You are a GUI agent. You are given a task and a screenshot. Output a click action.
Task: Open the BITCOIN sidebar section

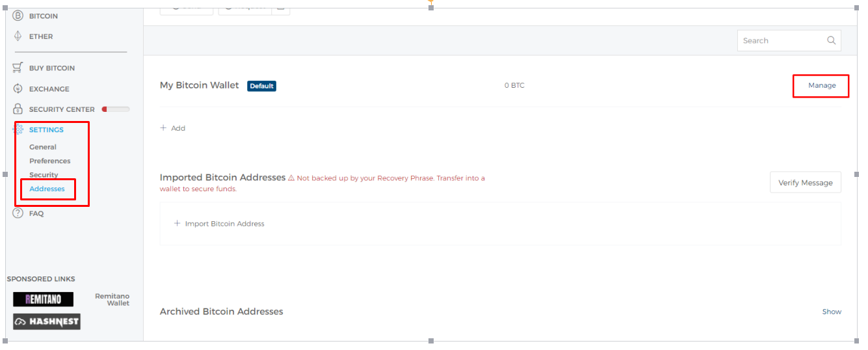click(x=44, y=16)
